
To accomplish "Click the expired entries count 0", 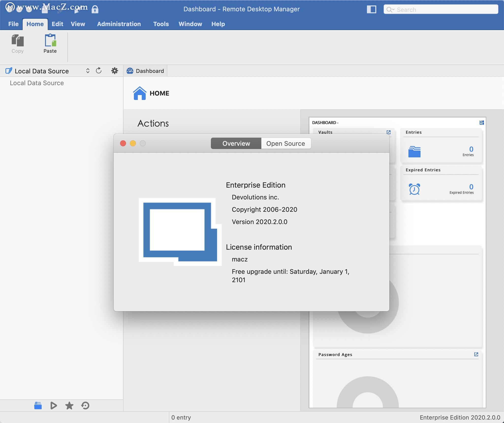I will 471,187.
